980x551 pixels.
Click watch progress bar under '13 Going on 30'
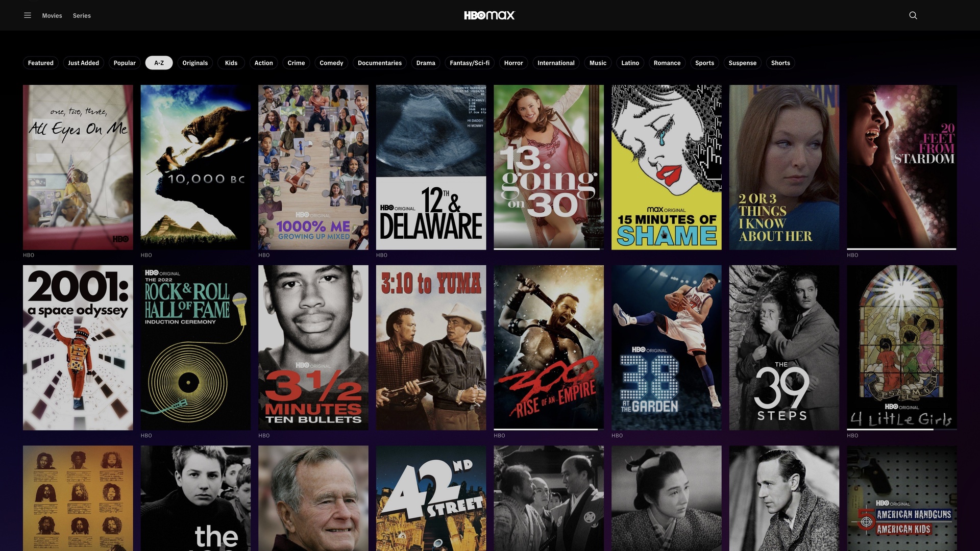coord(549,249)
